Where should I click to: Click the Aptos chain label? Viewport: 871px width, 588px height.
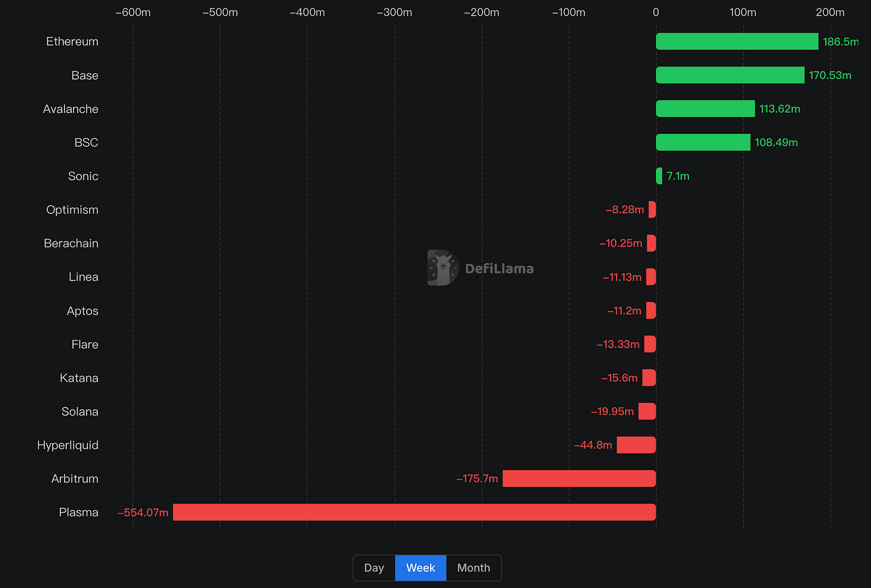(83, 311)
